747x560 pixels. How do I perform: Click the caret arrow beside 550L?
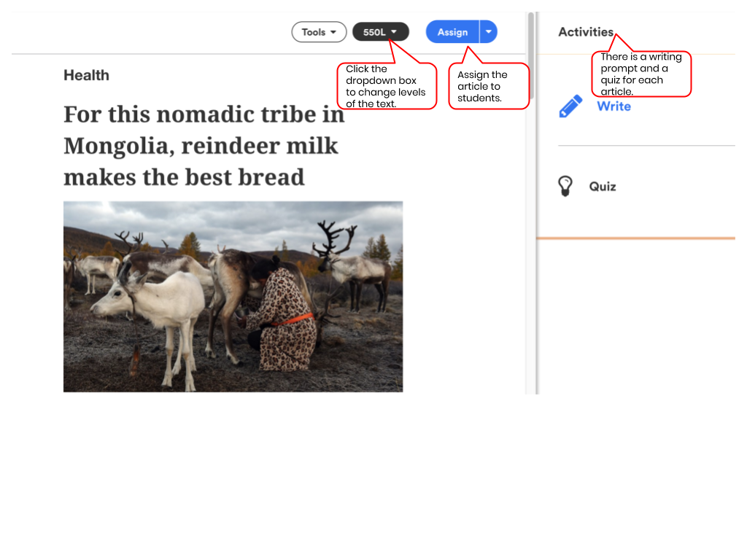(393, 32)
